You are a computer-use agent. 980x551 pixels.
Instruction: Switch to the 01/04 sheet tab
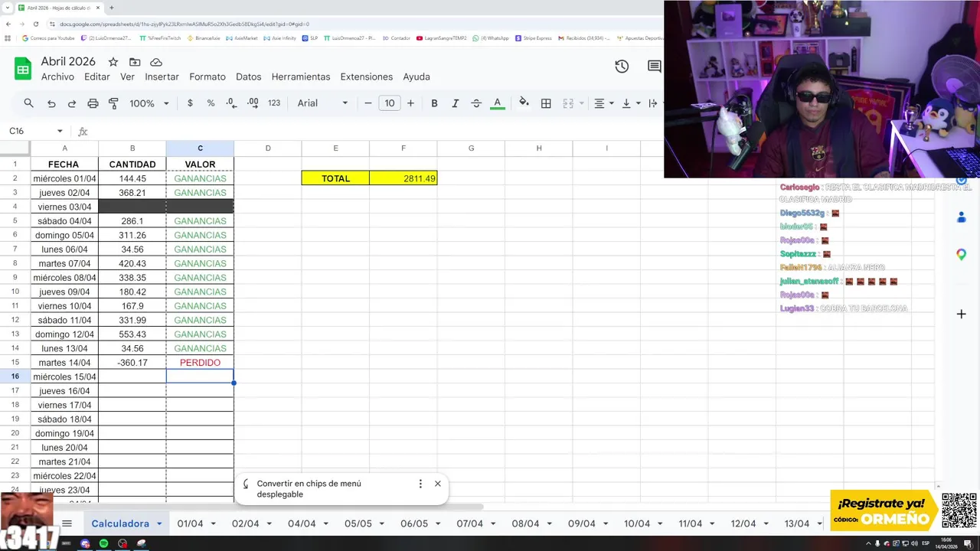pyautogui.click(x=190, y=523)
